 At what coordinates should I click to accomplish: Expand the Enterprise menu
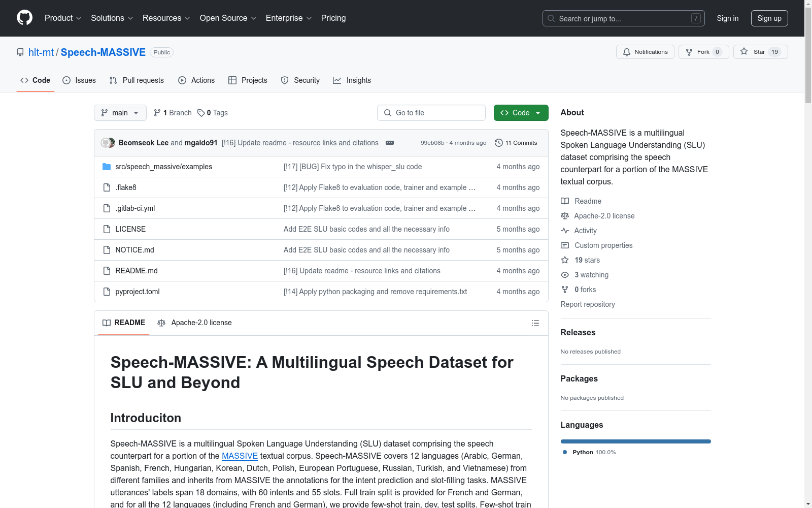[289, 18]
